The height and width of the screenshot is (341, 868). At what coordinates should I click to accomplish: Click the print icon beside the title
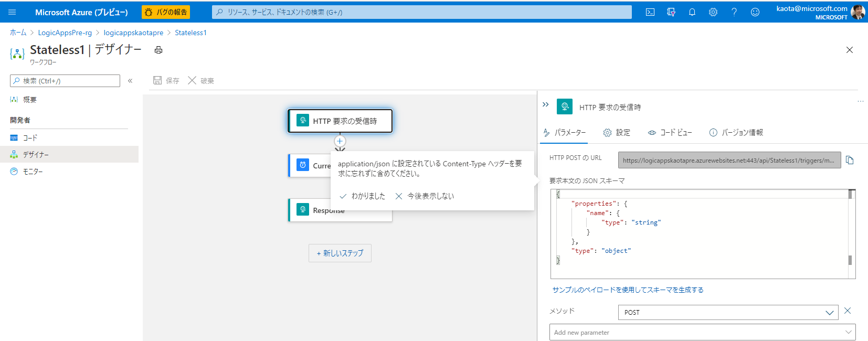[x=158, y=50]
